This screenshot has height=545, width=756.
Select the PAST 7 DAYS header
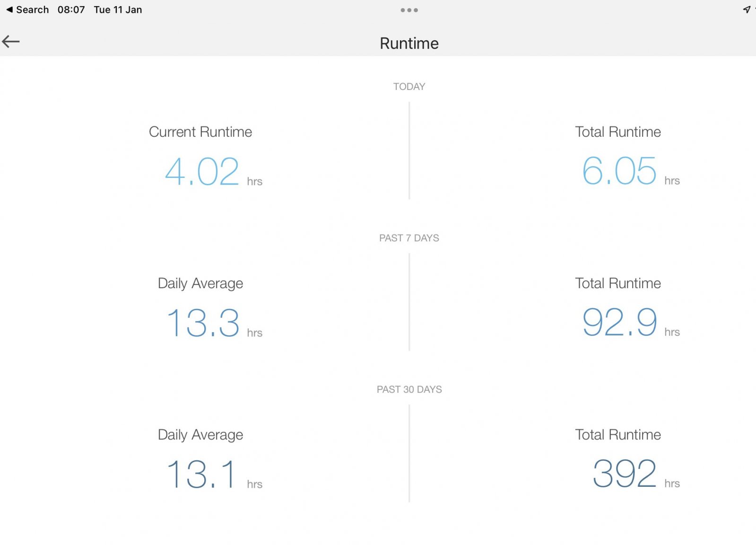click(409, 238)
